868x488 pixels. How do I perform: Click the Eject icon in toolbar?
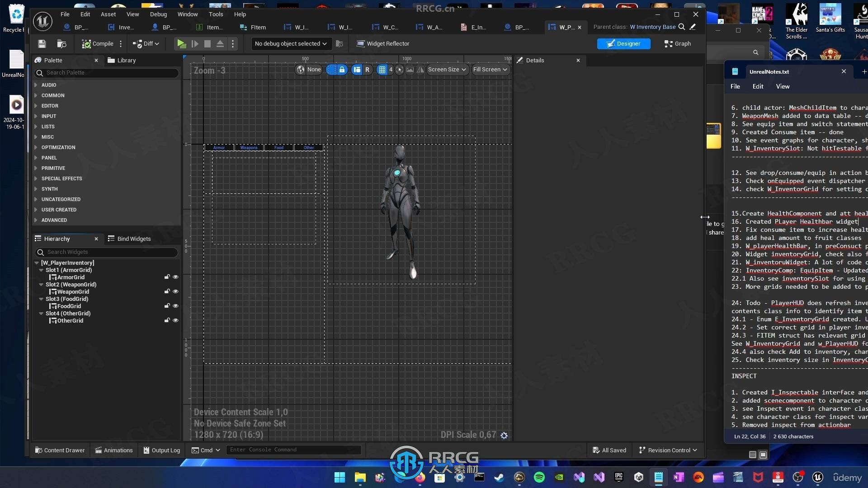pyautogui.click(x=220, y=44)
